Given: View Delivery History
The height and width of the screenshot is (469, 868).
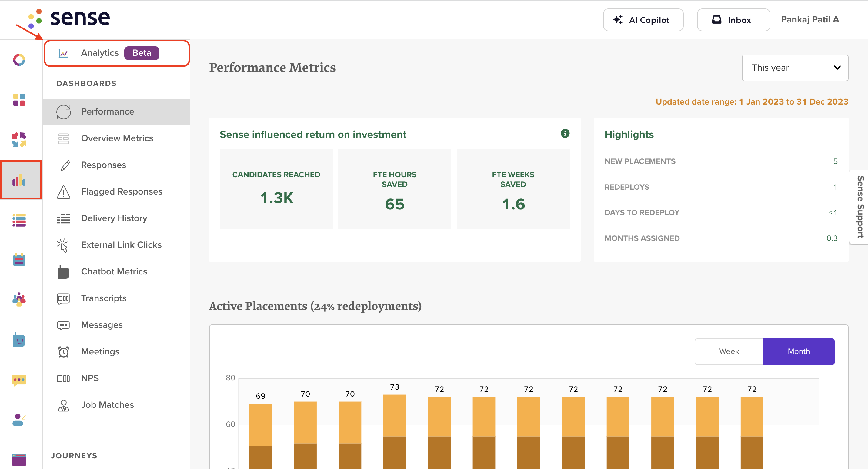Looking at the screenshot, I should click(x=116, y=218).
